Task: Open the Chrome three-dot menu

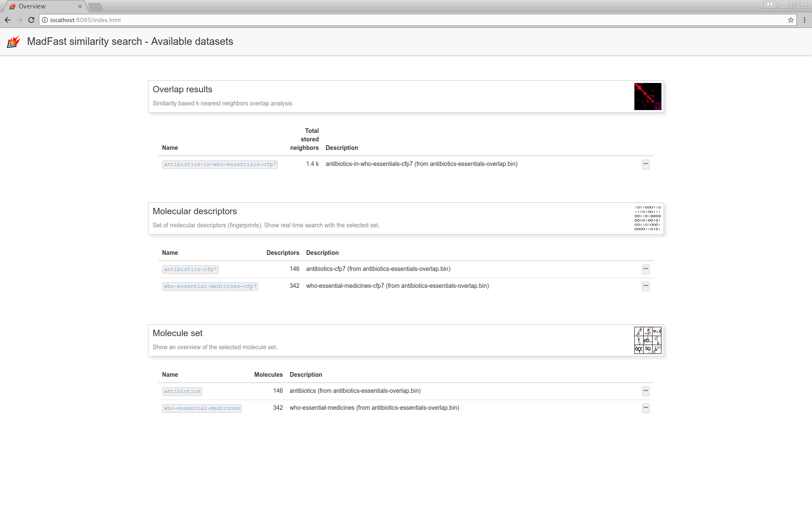Action: click(804, 20)
